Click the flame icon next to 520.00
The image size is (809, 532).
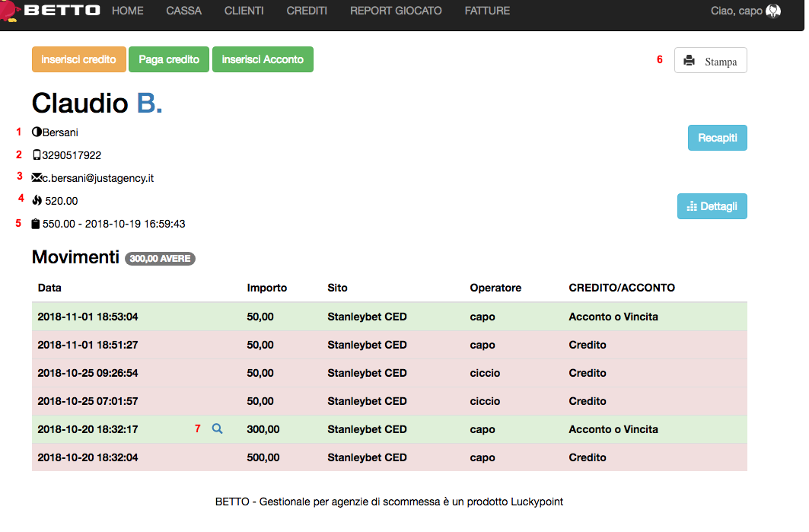click(37, 201)
